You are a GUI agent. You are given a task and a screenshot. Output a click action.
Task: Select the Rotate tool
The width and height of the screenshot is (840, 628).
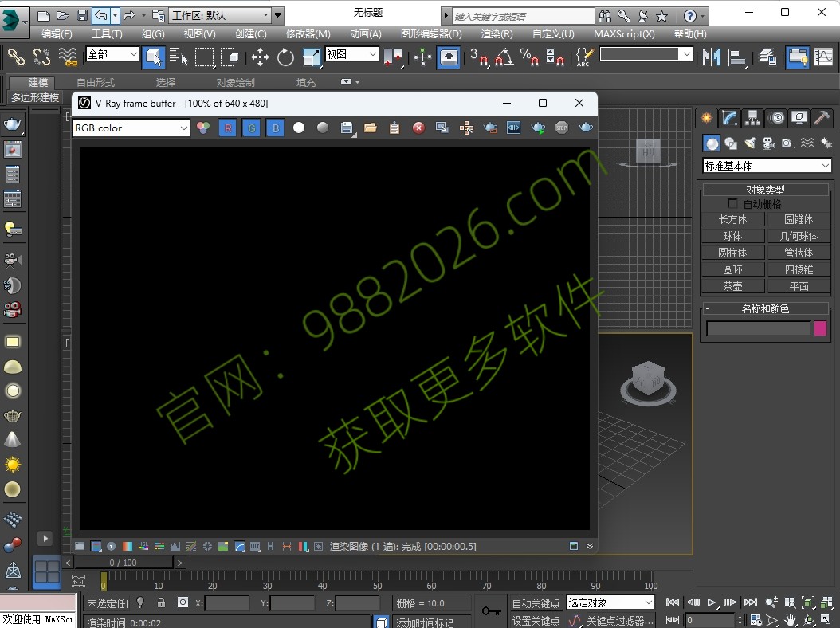point(285,57)
